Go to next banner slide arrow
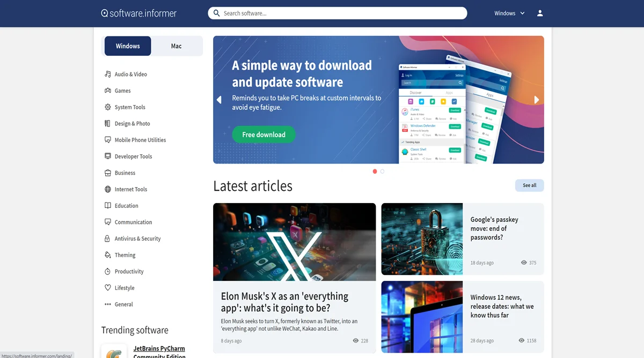The image size is (644, 358). coord(537,100)
